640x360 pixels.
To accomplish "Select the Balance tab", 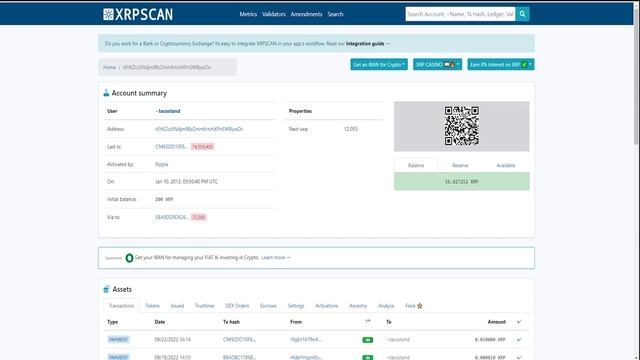I will click(416, 165).
